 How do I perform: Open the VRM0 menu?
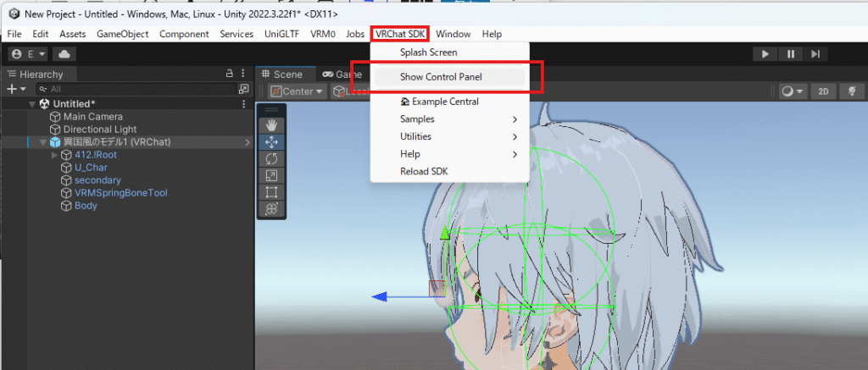coord(323,34)
